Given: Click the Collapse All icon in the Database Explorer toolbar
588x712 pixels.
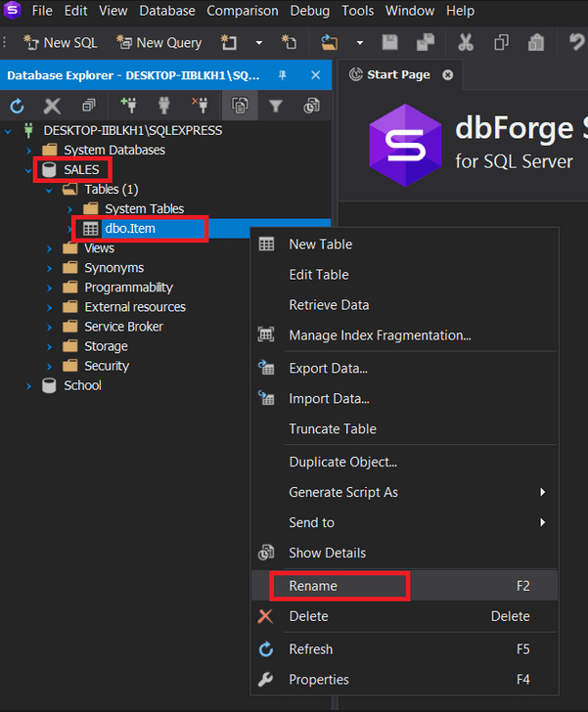Looking at the screenshot, I should click(x=89, y=107).
